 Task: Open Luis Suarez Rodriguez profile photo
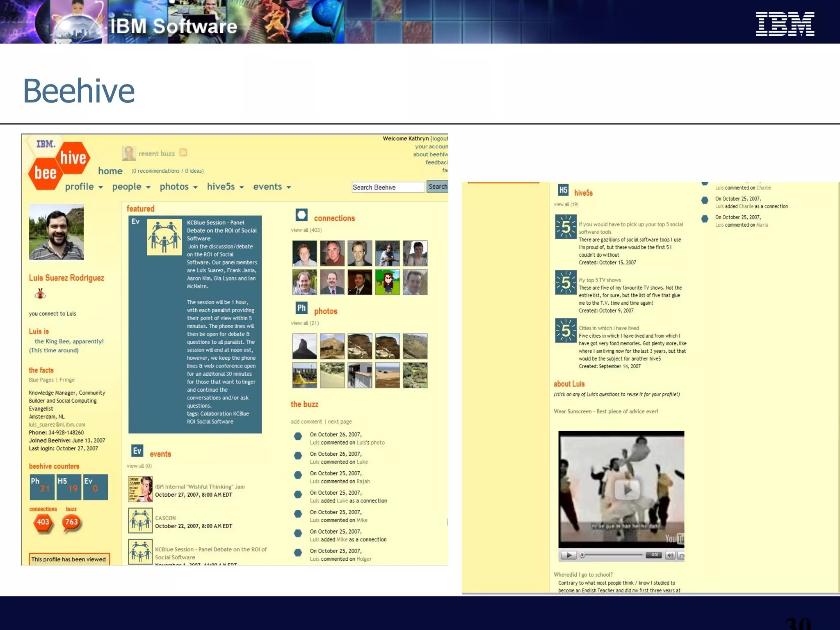tap(56, 232)
